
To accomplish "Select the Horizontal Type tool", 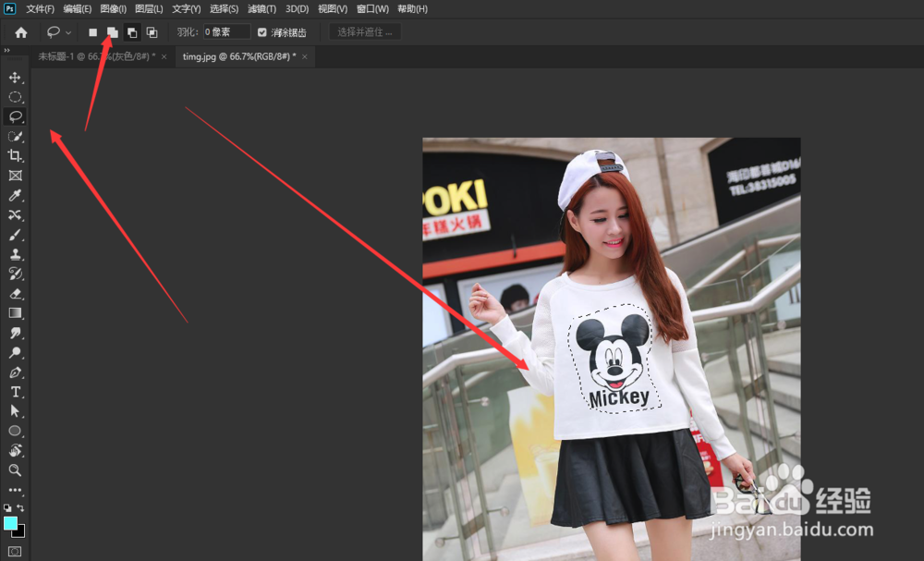I will click(x=15, y=392).
